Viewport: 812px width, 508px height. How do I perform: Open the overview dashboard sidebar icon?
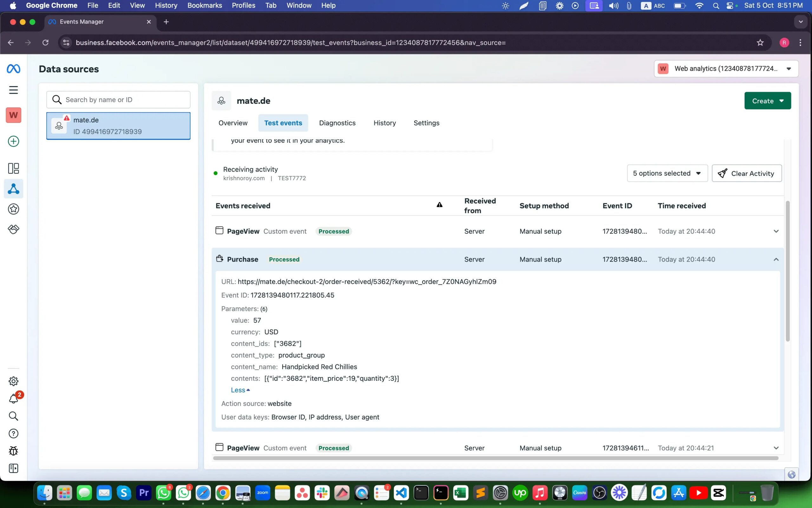(x=13, y=168)
